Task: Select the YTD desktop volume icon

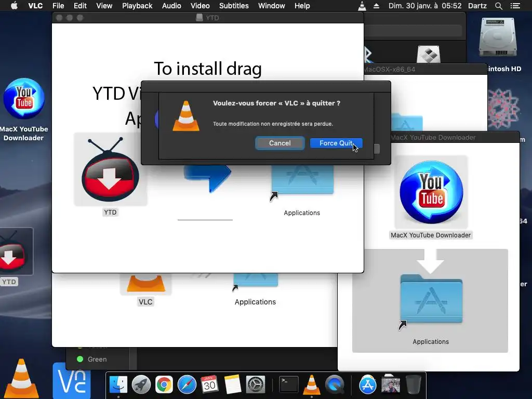Action: [14, 252]
